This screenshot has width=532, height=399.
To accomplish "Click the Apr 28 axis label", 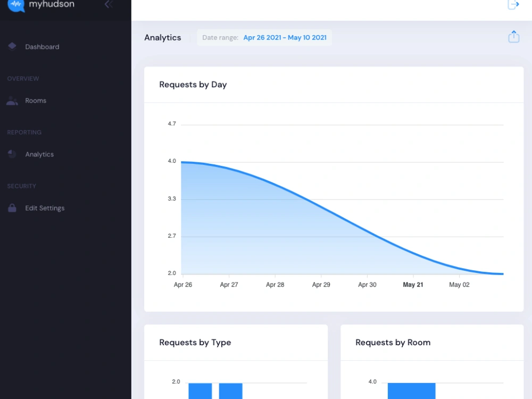I will [x=275, y=285].
